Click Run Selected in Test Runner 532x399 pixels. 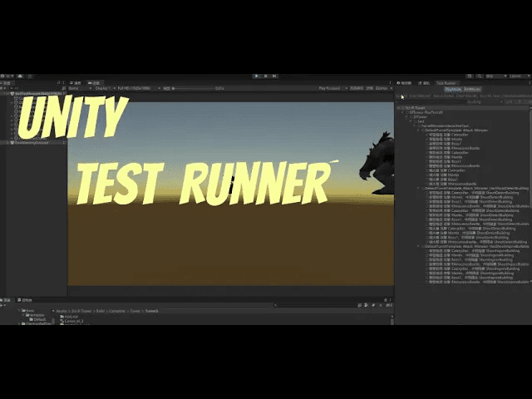[x=420, y=96]
